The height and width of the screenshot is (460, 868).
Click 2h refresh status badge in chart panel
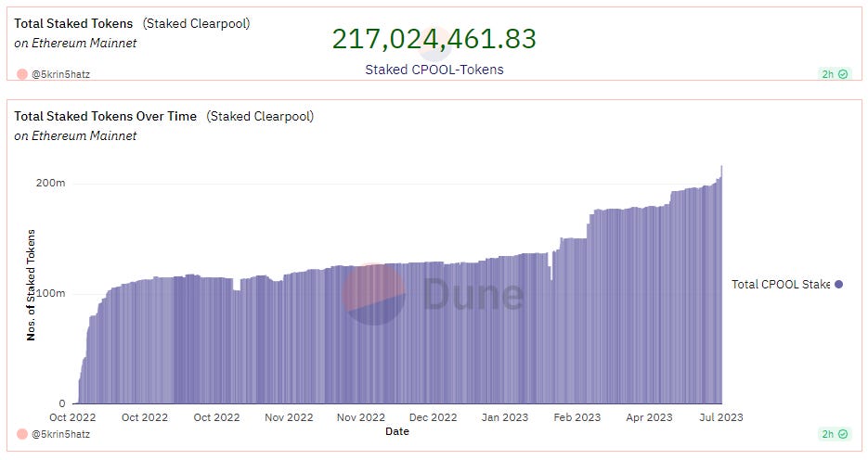(835, 434)
